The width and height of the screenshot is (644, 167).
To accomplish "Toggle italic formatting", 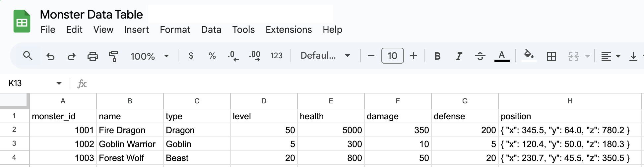I will pos(459,56).
